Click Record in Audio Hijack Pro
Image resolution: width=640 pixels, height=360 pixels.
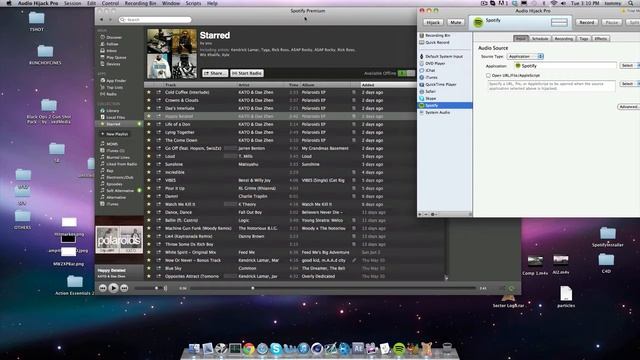pos(587,22)
